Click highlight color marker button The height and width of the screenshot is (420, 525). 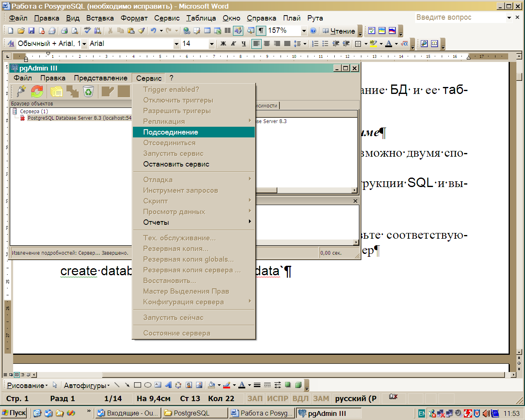click(373, 43)
